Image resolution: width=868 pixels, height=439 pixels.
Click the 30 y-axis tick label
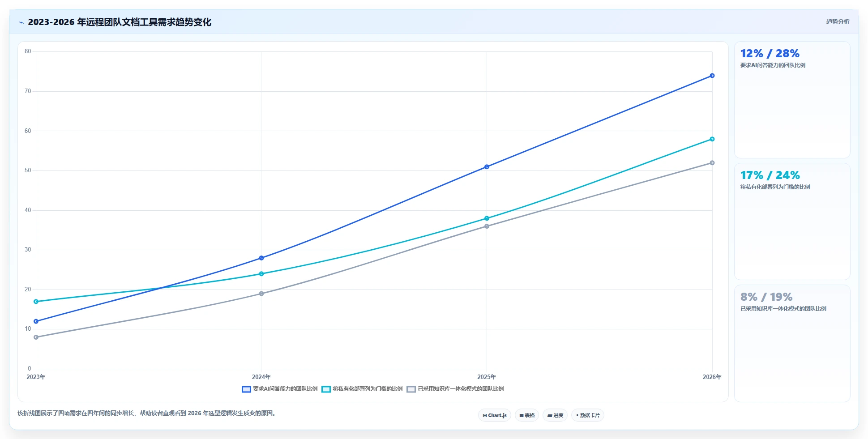coord(28,250)
